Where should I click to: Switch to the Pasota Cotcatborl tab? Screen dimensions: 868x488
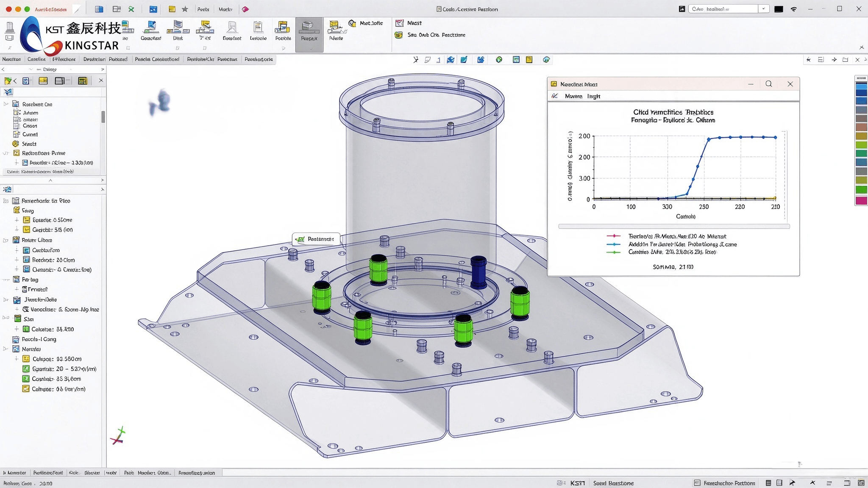coord(157,59)
